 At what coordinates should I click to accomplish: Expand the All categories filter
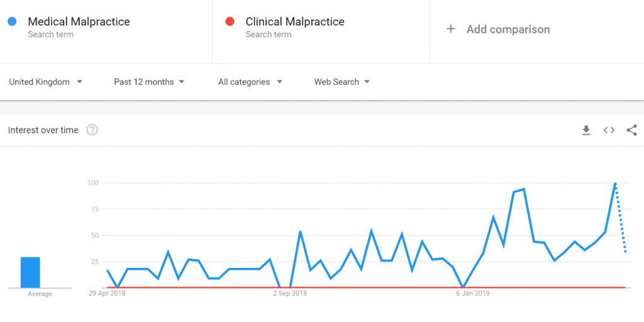point(250,82)
